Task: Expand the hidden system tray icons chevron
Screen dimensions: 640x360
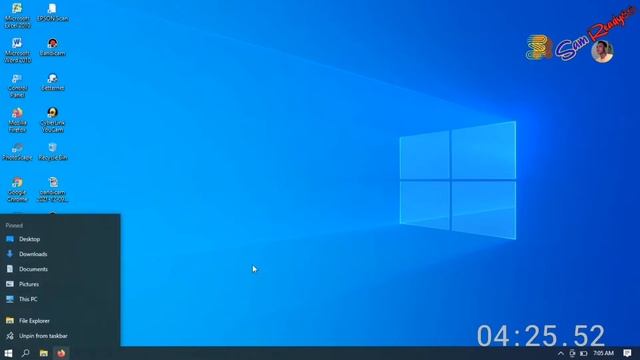Action: point(561,353)
